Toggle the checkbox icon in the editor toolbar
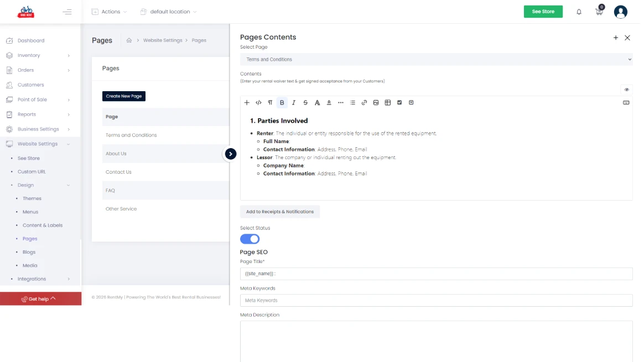The image size is (644, 362). point(399,102)
